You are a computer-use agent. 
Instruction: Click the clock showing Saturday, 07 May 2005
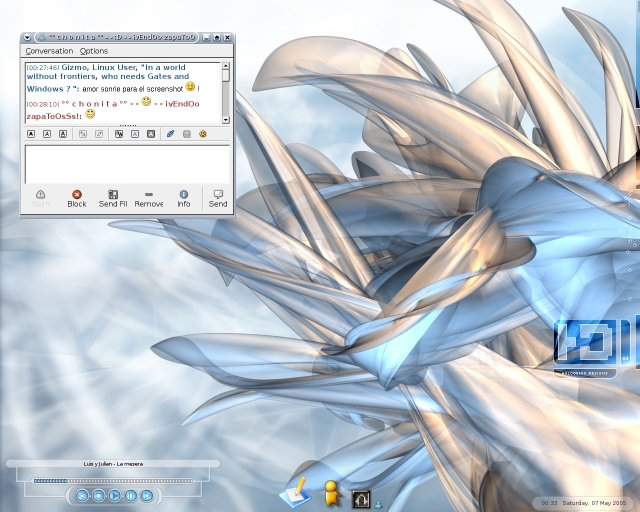(584, 503)
